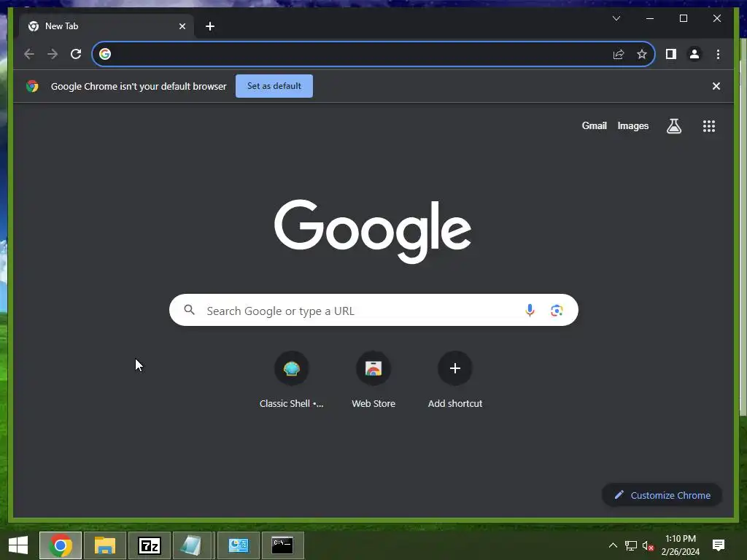The height and width of the screenshot is (560, 747).
Task: Share this page icon in address bar
Action: tap(619, 54)
